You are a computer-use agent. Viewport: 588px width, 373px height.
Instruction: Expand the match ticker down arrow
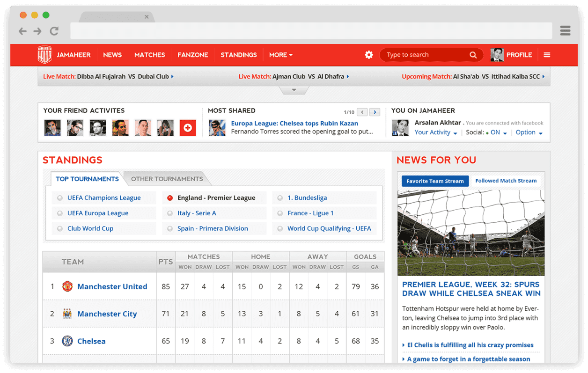click(294, 90)
